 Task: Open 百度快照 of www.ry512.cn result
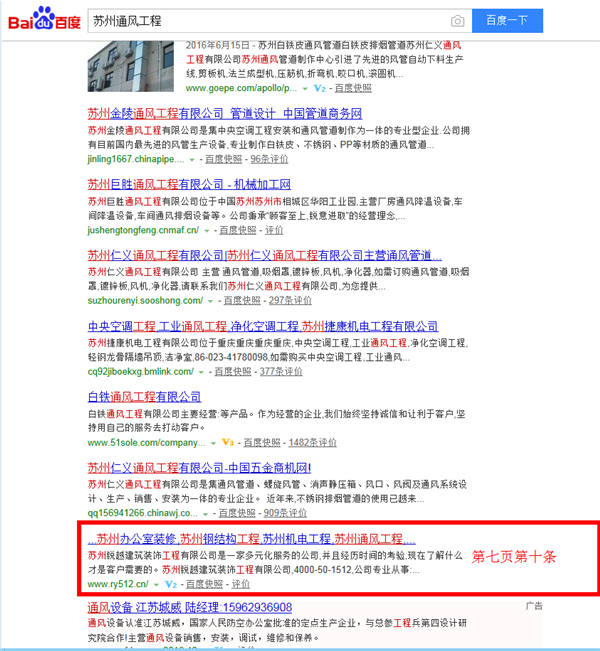(x=204, y=584)
